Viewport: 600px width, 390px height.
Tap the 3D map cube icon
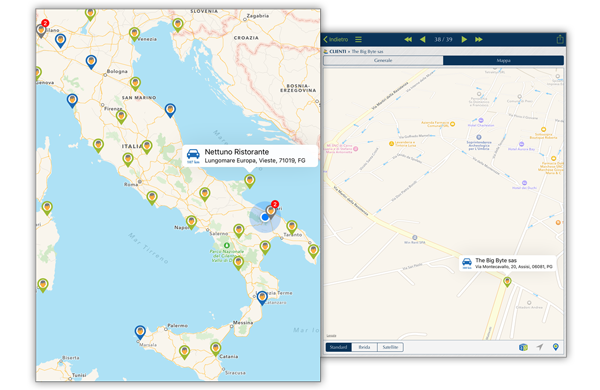tap(523, 347)
